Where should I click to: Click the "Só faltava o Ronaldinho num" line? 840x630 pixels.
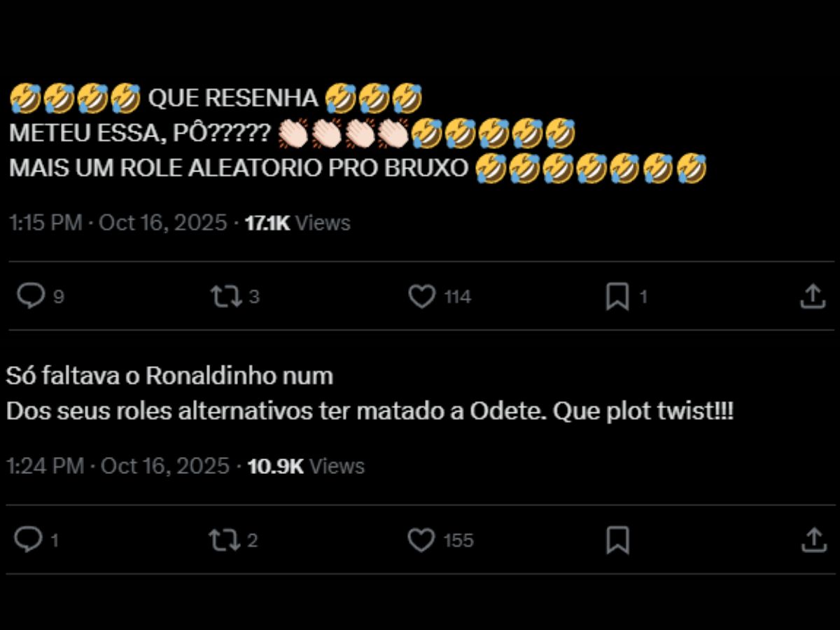click(x=169, y=376)
